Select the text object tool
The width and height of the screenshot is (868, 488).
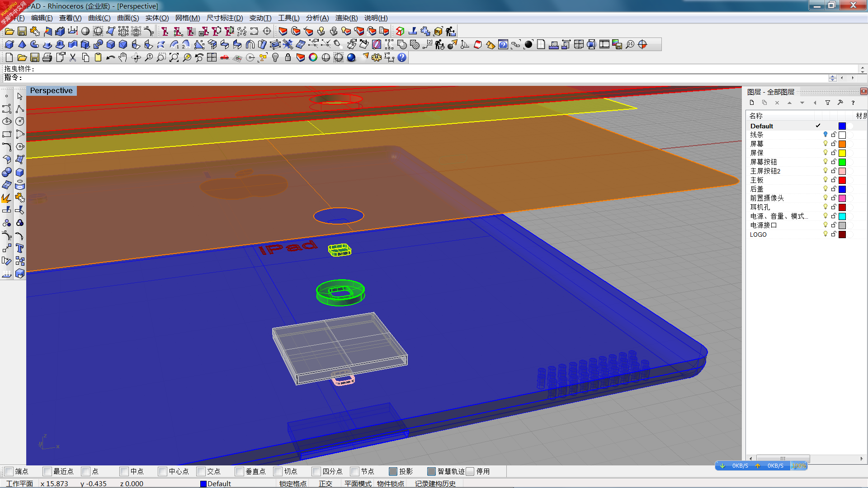click(20, 249)
